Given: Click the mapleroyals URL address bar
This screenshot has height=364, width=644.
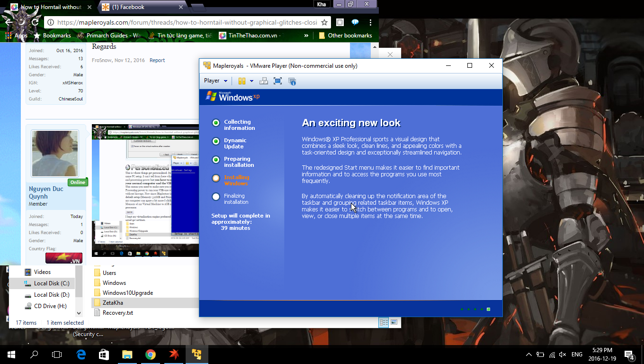Looking at the screenshot, I should (187, 22).
